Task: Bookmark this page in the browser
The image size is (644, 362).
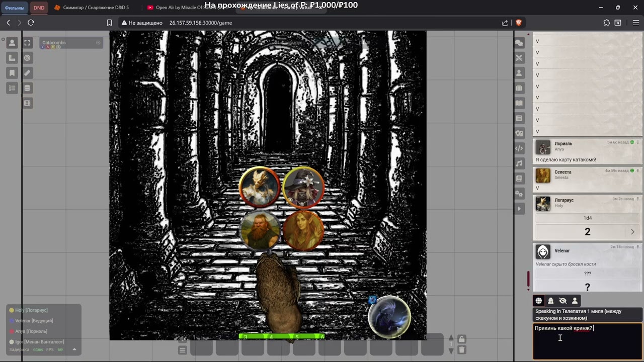Action: (x=109, y=23)
